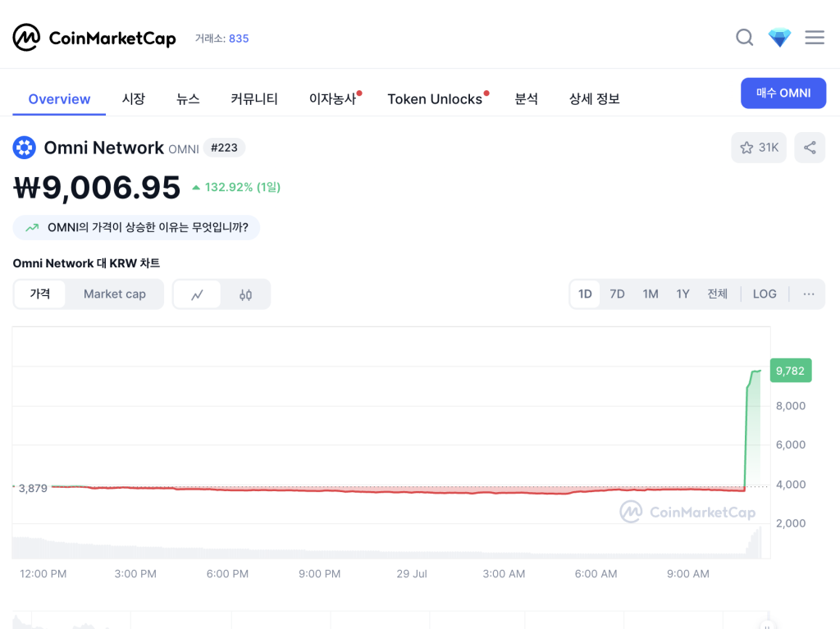This screenshot has height=629, width=840.
Task: Click the exchanges count 835 link
Action: click(x=239, y=39)
